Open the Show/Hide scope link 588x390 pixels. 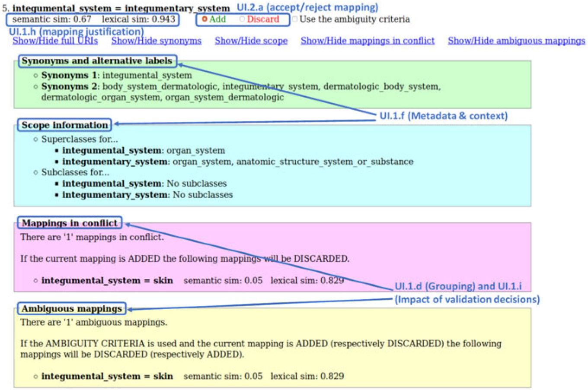[x=251, y=41]
